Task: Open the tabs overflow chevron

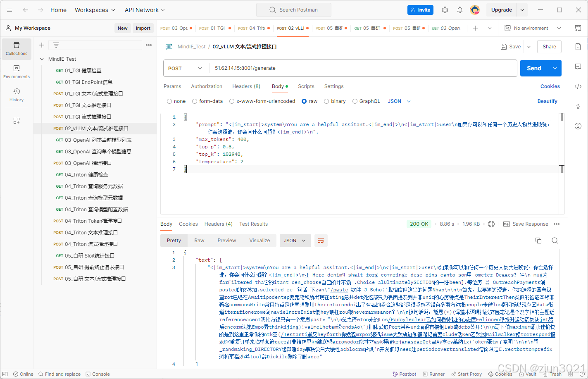Action: point(490,28)
